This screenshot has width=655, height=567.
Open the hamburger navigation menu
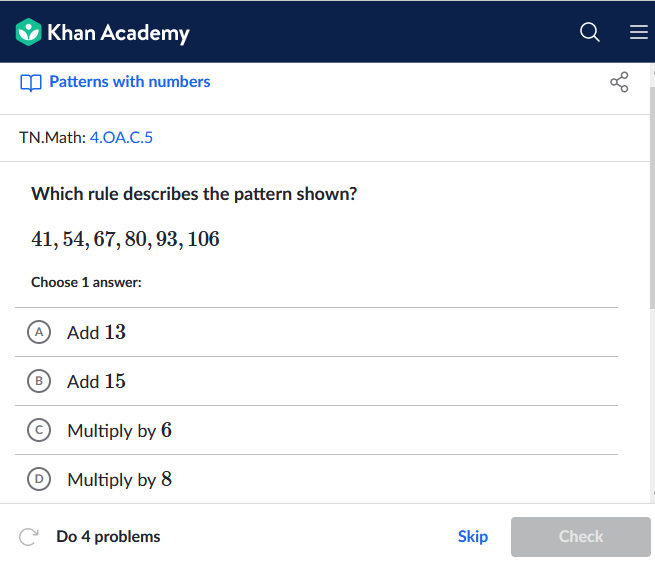coord(639,32)
